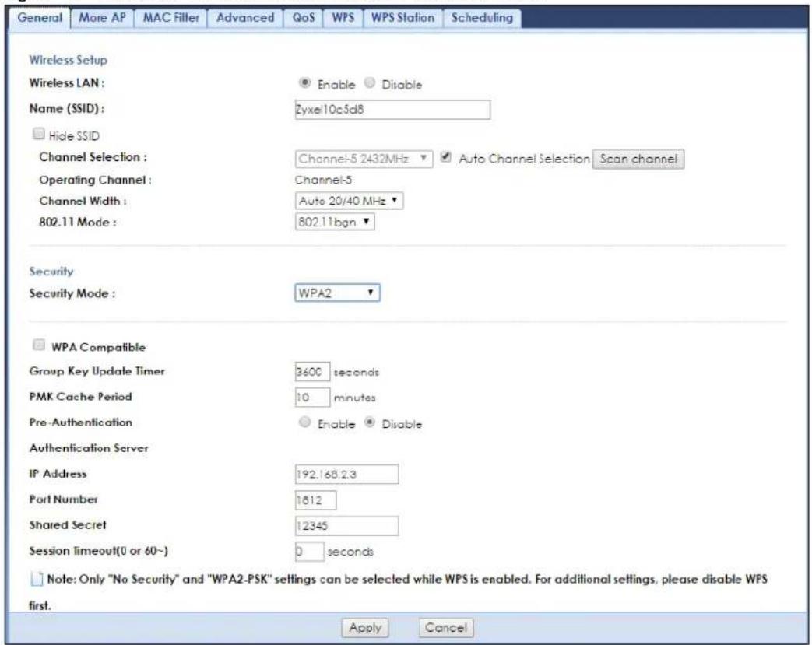
Task: Click the Group Key Update Timer field
Action: [x=312, y=372]
